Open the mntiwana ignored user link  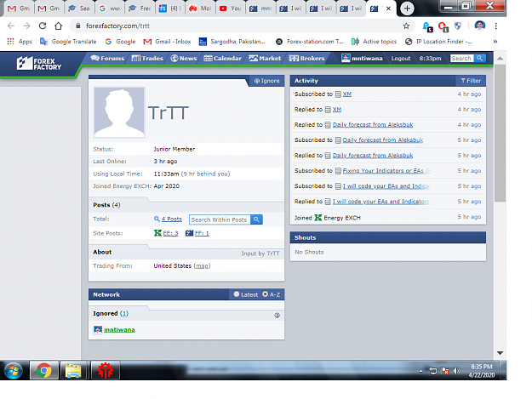point(119,330)
